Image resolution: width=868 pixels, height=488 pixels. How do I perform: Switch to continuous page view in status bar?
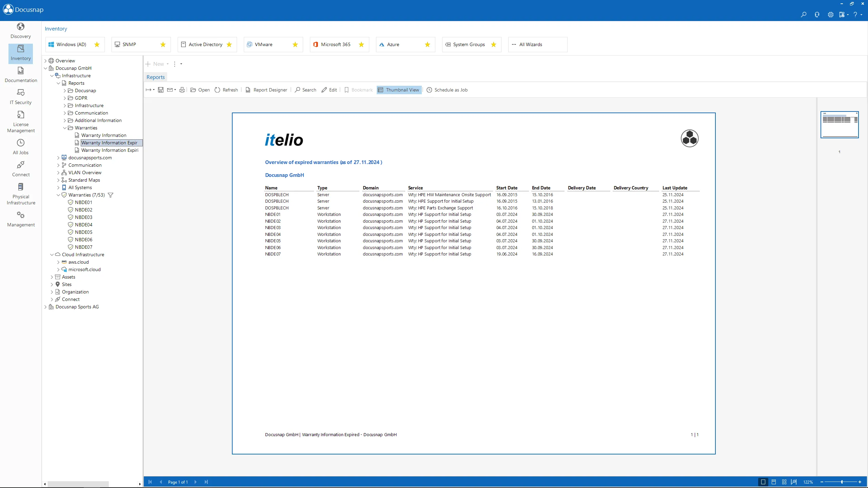[774, 482]
